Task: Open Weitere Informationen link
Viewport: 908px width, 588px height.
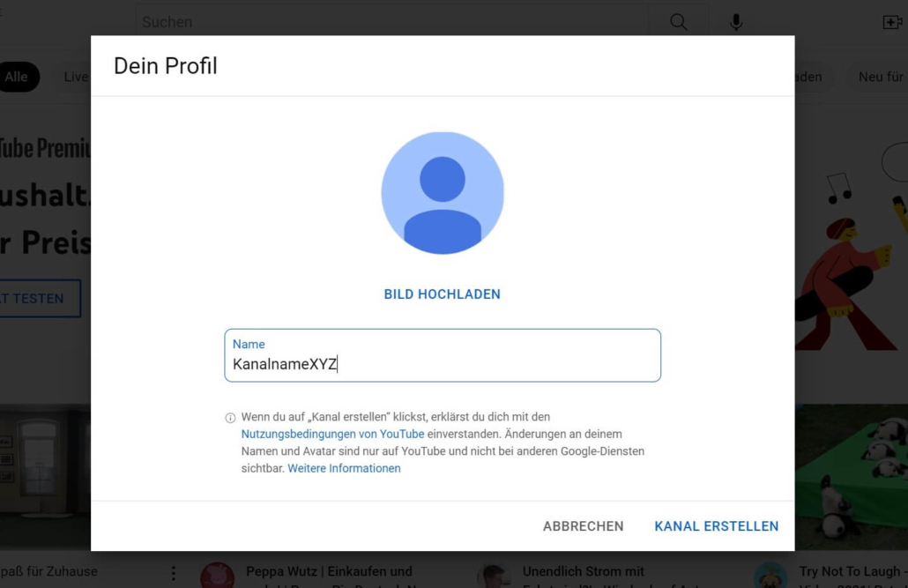Action: coord(344,468)
